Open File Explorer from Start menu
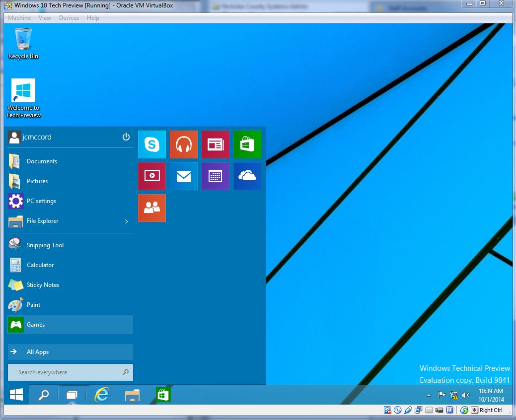516x420 pixels. tap(70, 221)
